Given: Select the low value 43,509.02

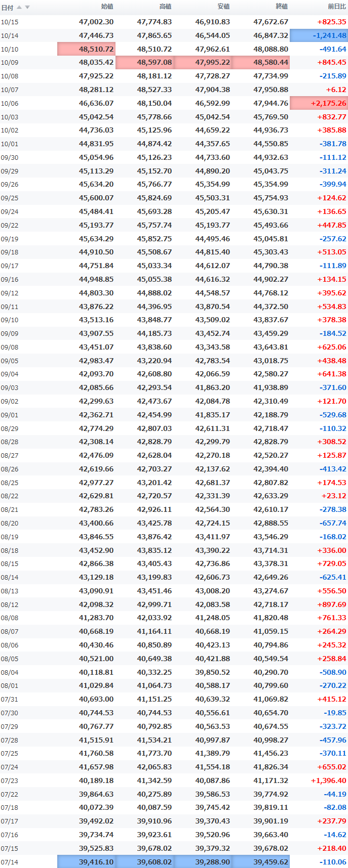Looking at the screenshot, I should pyautogui.click(x=213, y=320).
